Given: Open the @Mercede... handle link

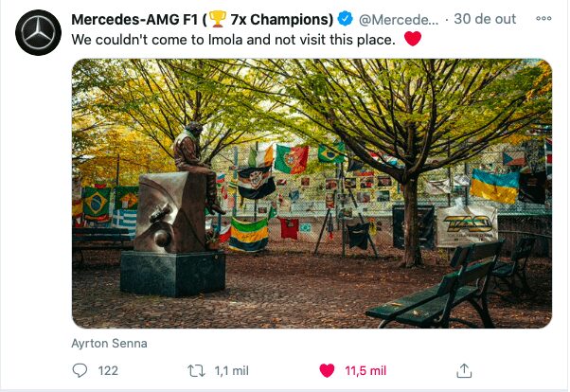Looking at the screenshot, I should tap(399, 20).
